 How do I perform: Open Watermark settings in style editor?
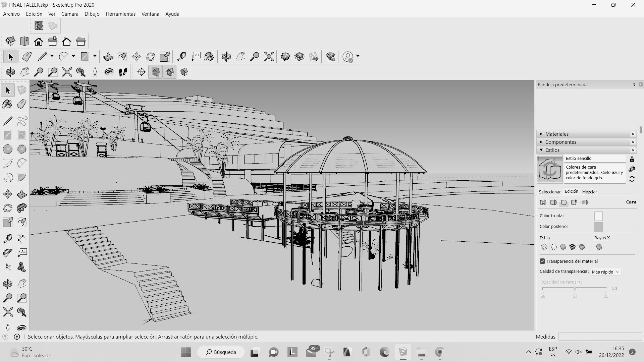pyautogui.click(x=574, y=202)
